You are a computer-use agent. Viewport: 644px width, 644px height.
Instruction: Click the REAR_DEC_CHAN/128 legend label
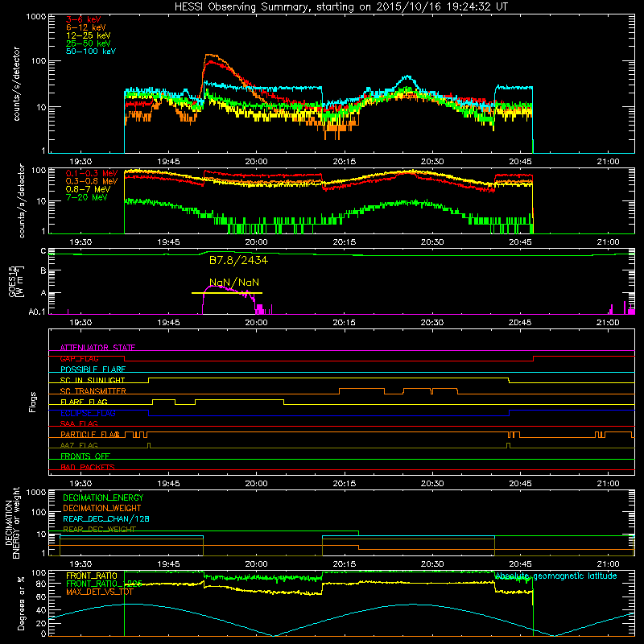coord(106,519)
